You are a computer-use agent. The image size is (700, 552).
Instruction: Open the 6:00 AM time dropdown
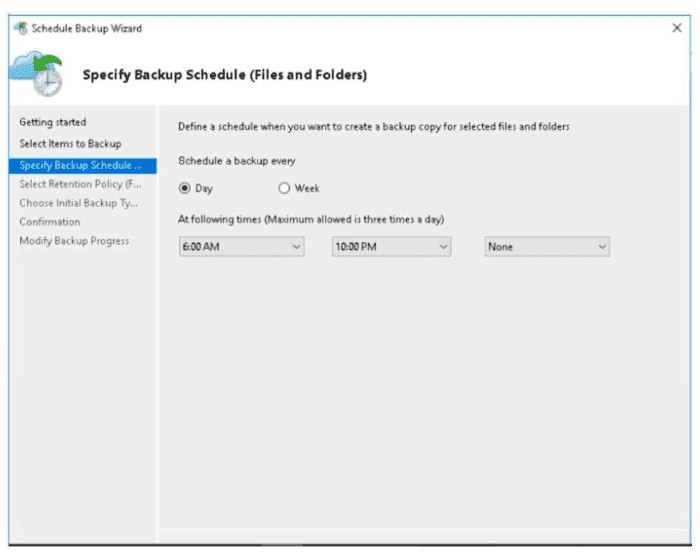point(241,246)
